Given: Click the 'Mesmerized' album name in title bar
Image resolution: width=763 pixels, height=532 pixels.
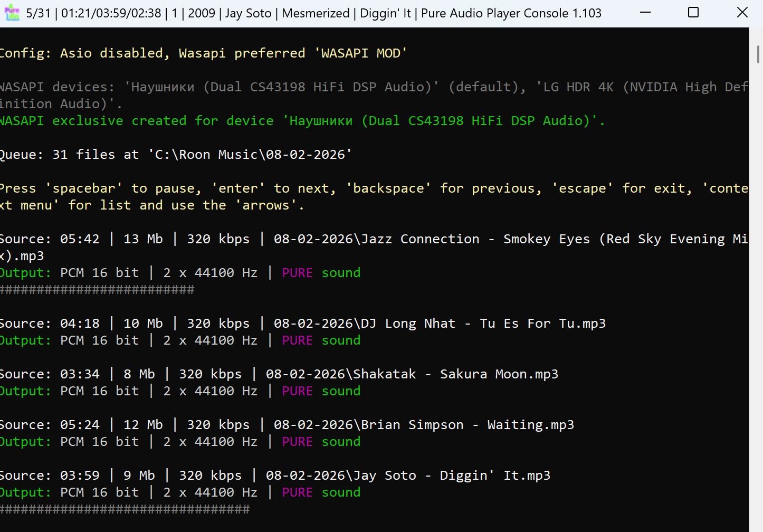Looking at the screenshot, I should (315, 13).
